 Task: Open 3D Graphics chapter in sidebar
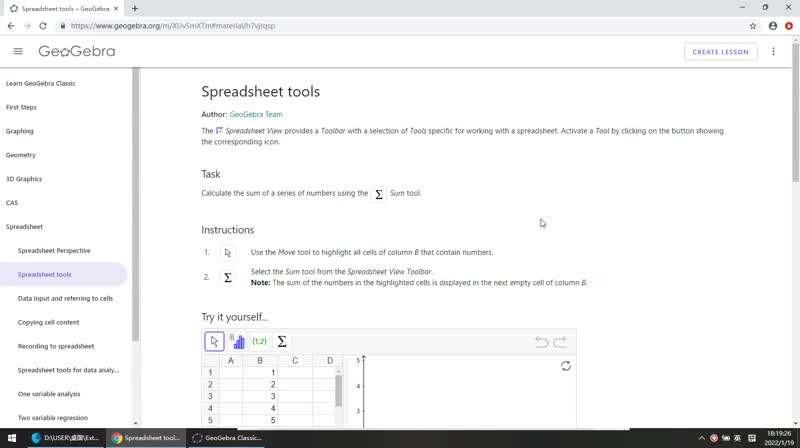tap(23, 179)
